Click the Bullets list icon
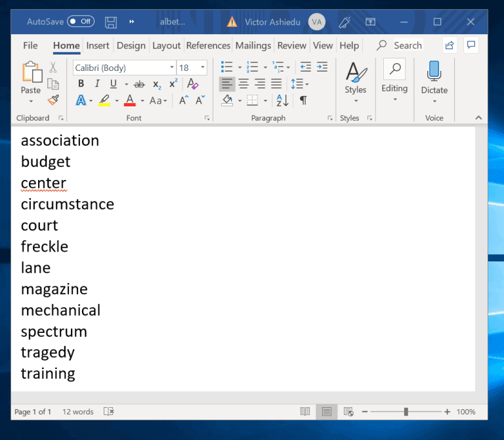Image resolution: width=504 pixels, height=440 pixels. coord(227,67)
